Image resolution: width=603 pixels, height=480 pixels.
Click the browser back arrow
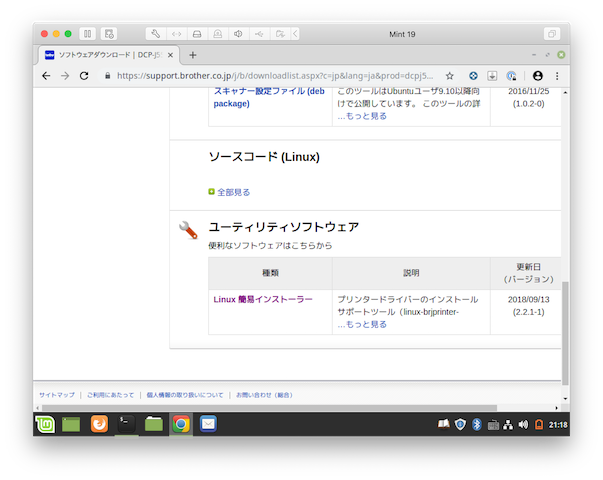pyautogui.click(x=46, y=75)
